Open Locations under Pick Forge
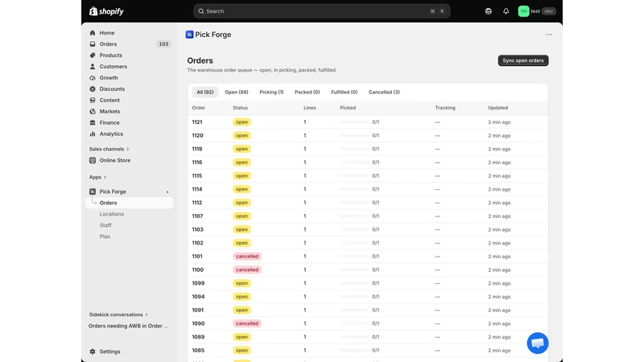 [x=111, y=214]
